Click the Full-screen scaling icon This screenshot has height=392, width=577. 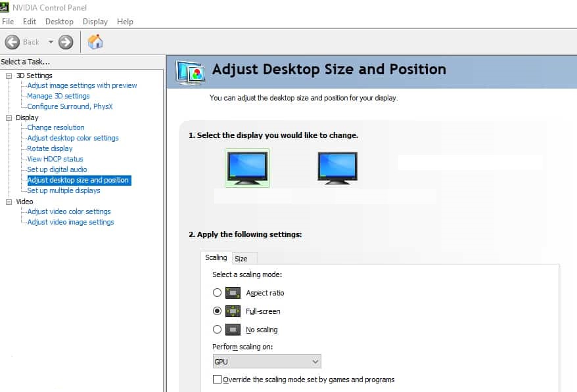233,311
